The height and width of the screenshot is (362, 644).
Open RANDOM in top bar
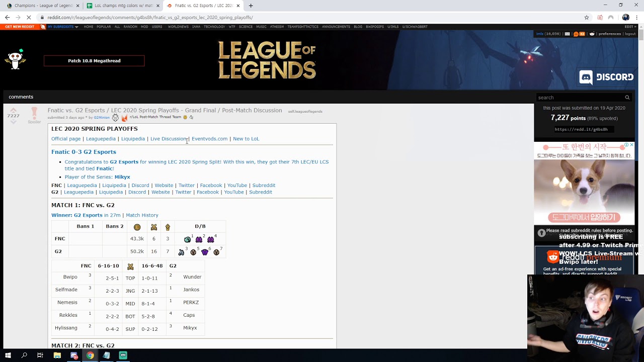[130, 27]
